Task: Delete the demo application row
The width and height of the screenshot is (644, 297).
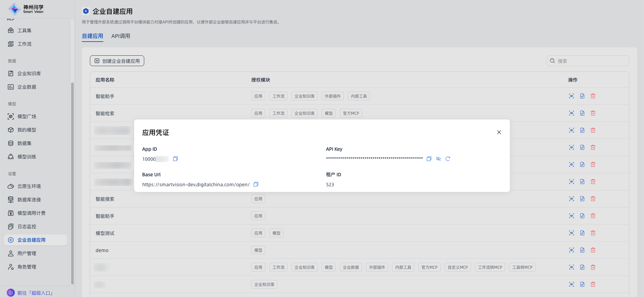Action: click(x=593, y=250)
